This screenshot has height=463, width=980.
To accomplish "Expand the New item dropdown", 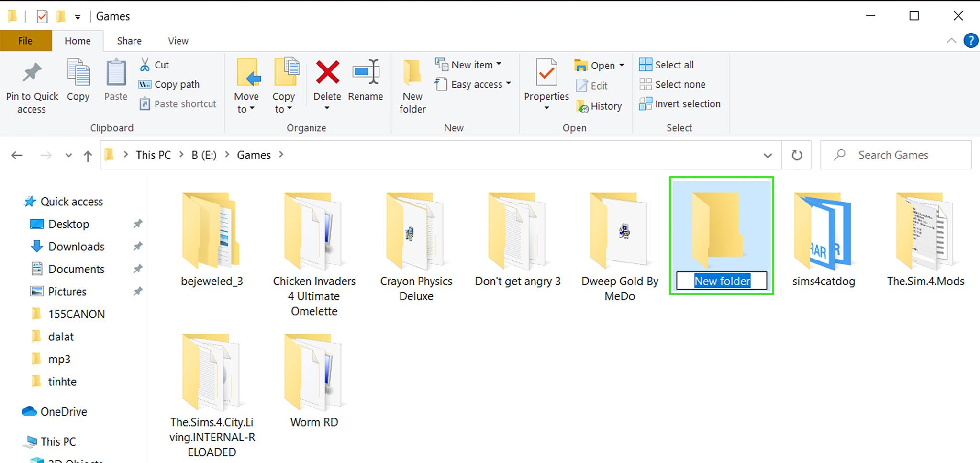I will pos(499,64).
